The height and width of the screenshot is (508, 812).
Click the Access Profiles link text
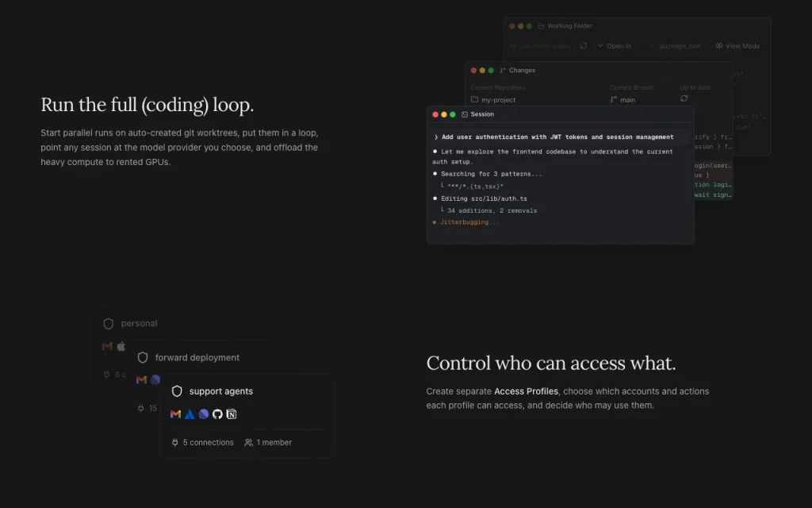[527, 391]
